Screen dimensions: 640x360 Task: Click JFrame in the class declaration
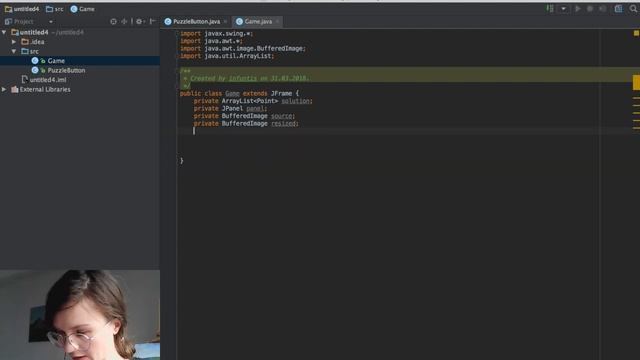[x=281, y=93]
